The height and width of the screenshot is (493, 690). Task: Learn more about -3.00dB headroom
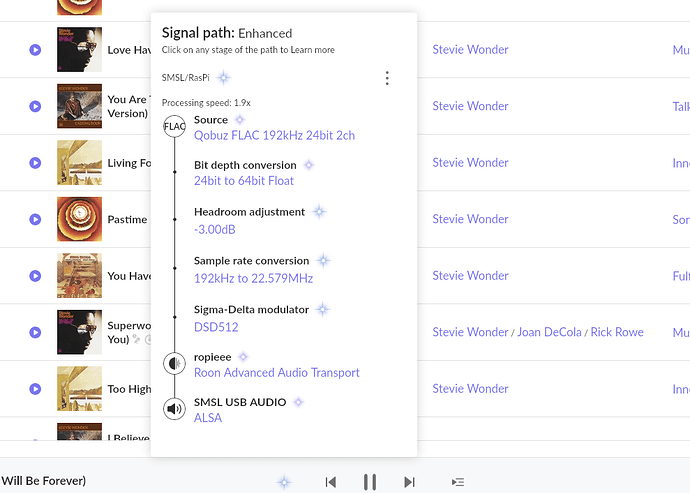point(215,230)
